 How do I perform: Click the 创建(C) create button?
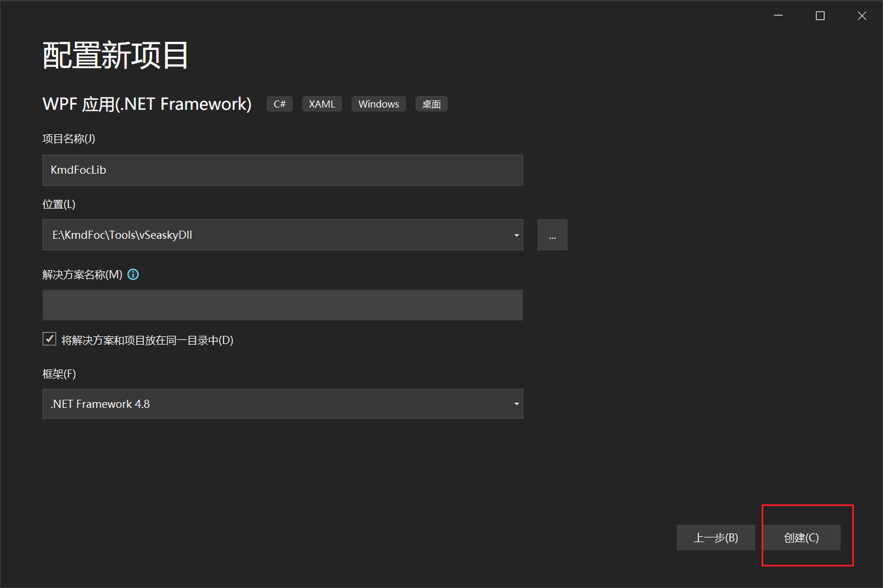pyautogui.click(x=802, y=537)
